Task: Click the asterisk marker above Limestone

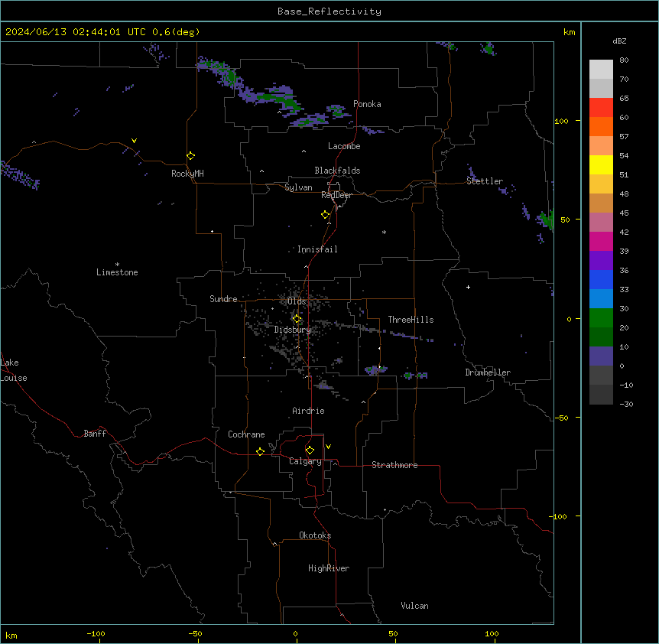Action: [117, 265]
